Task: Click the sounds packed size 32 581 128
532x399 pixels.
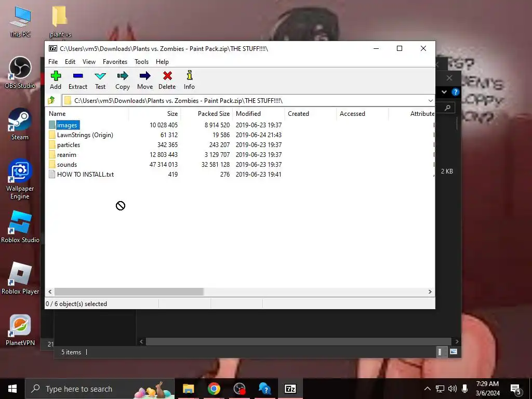Action: click(x=216, y=165)
